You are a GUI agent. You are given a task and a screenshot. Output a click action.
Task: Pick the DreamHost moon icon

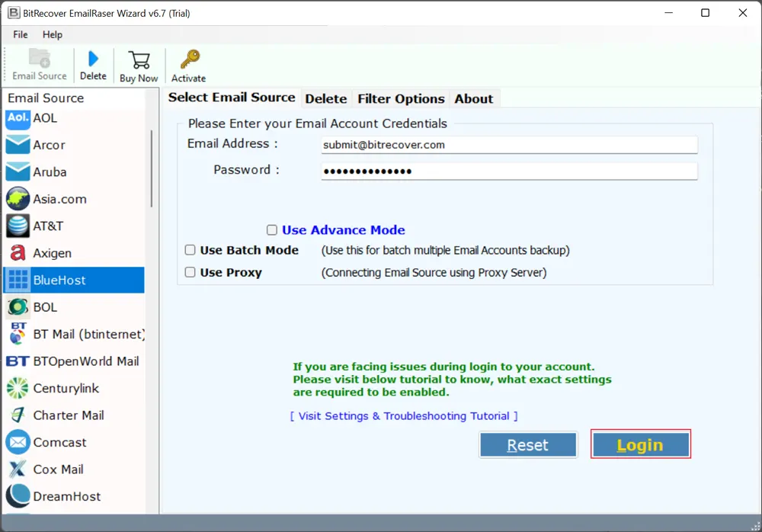(x=18, y=496)
